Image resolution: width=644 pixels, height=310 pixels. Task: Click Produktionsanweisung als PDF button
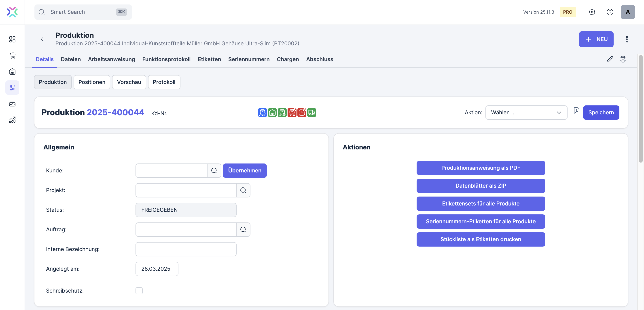[481, 168]
